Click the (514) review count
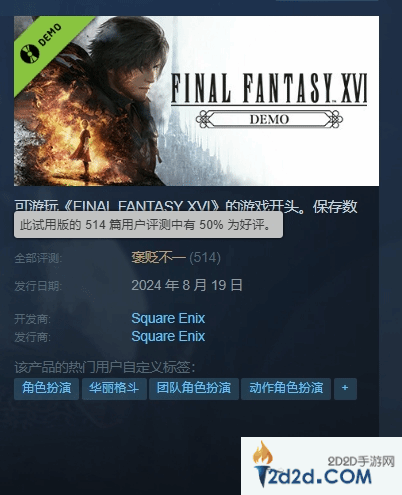Screen dimensions: 402x495 (205, 257)
